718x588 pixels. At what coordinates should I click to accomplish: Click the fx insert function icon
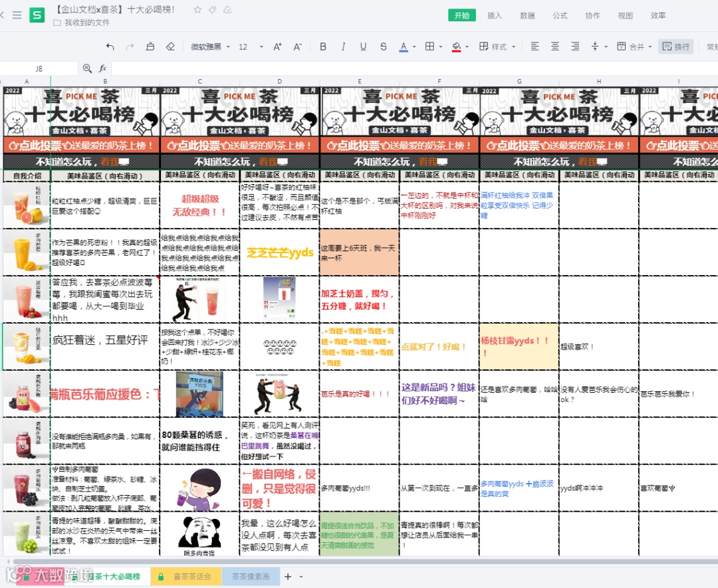[102, 68]
